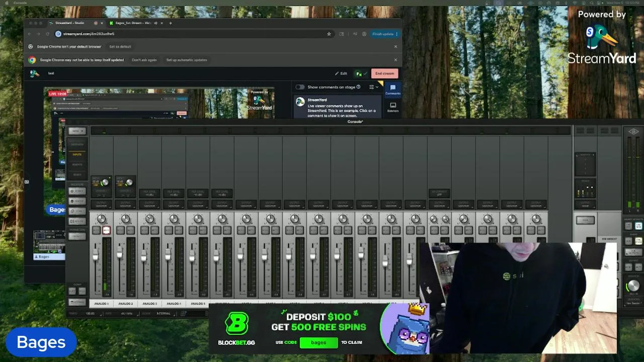644x362 pixels.
Task: Open the Internal clock source dropdown
Action: [164, 313]
